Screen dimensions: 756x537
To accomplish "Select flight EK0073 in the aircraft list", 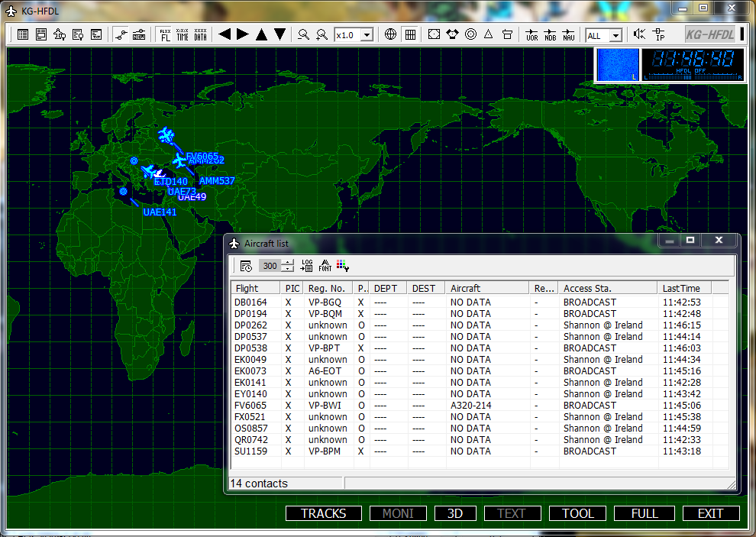I will point(480,371).
